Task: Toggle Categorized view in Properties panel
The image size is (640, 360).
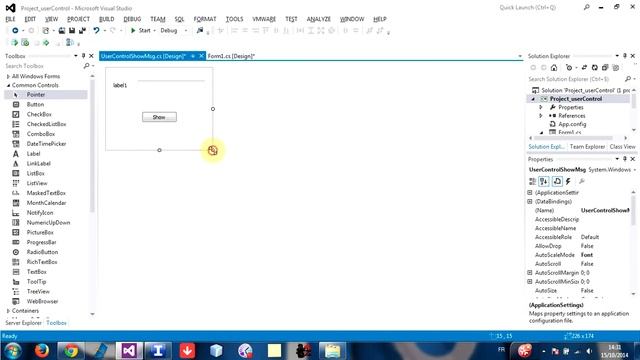Action: pos(533,182)
